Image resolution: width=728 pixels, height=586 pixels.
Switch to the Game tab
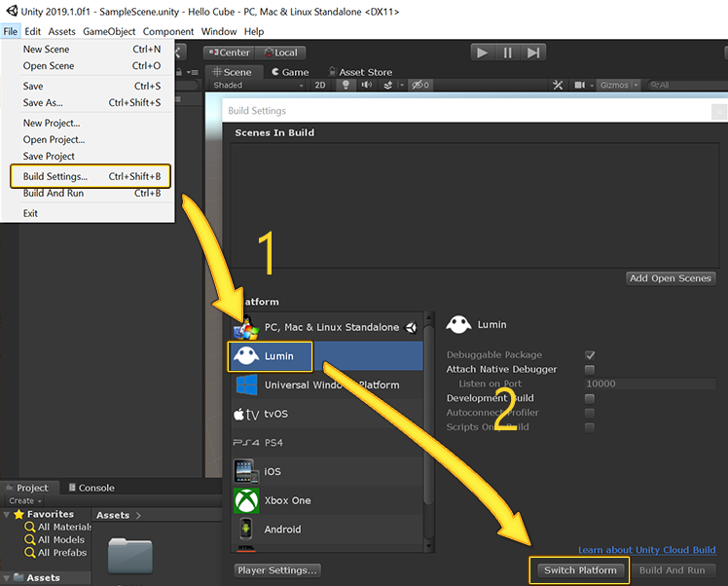(290, 72)
